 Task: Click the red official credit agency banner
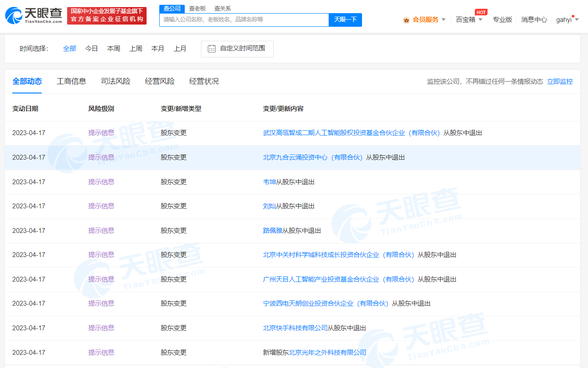[x=107, y=15]
